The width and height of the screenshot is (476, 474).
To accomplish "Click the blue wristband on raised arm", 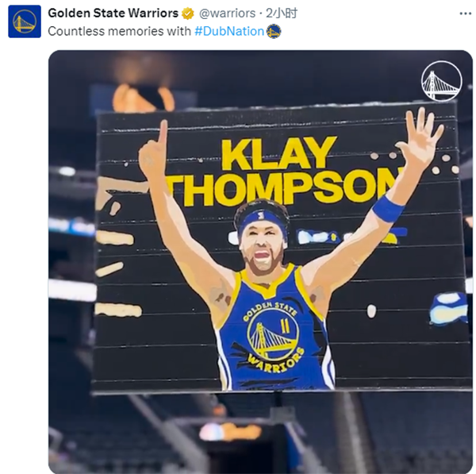I will point(388,209).
